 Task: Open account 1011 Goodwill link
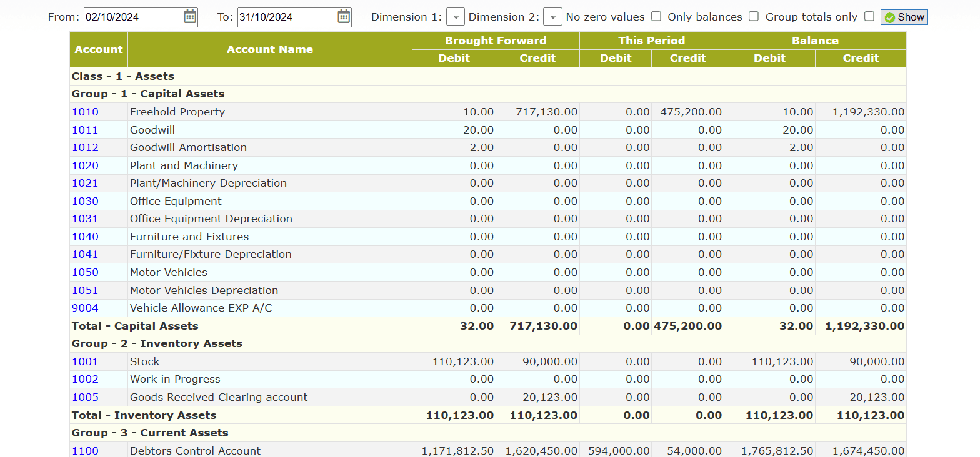(x=85, y=130)
